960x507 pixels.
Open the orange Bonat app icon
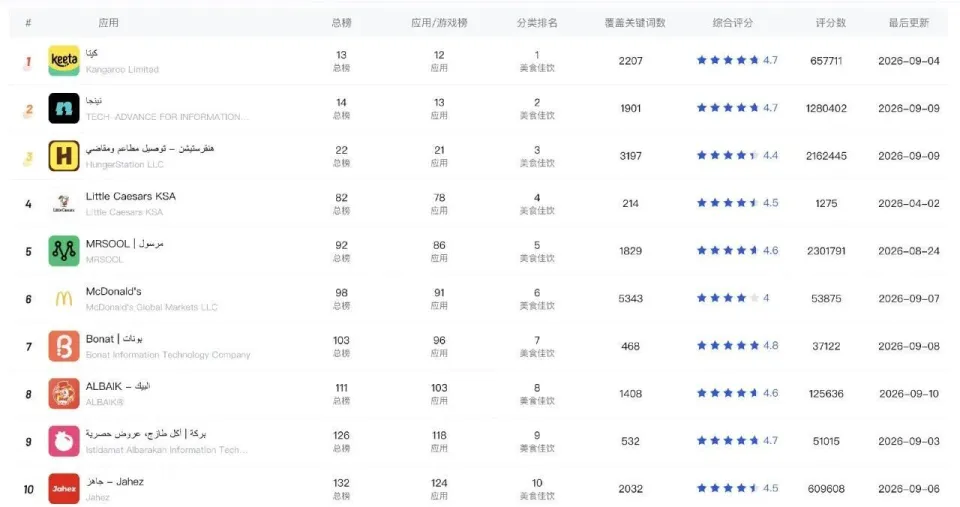point(64,346)
